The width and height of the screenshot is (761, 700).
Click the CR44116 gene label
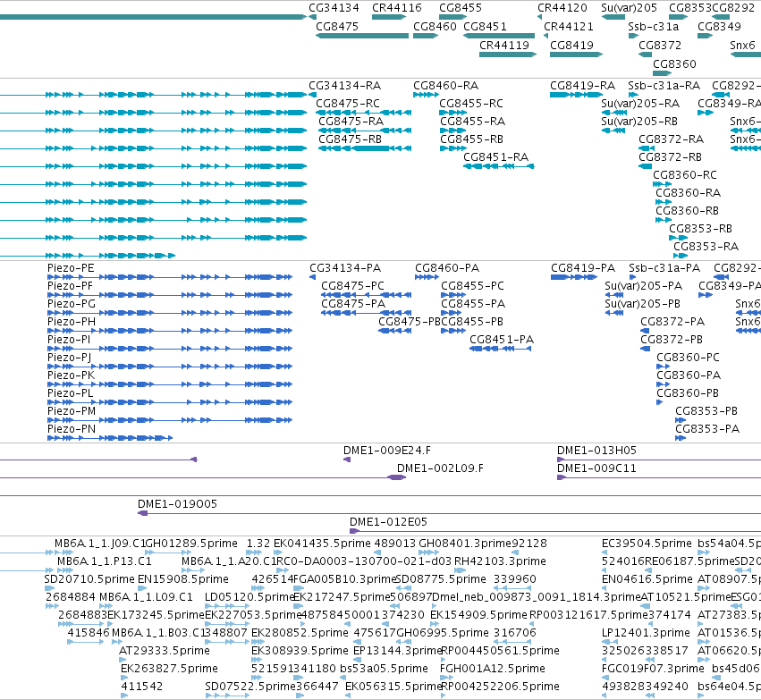click(x=397, y=8)
